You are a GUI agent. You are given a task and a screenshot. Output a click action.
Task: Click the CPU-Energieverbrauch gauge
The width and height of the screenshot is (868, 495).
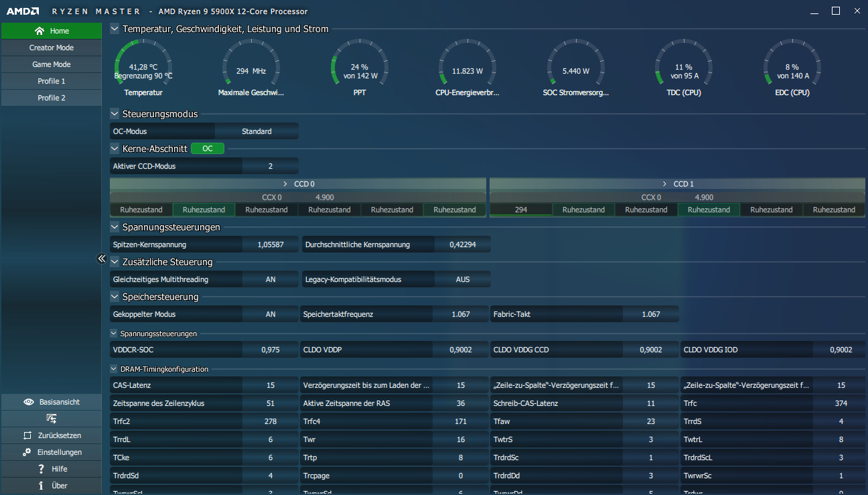pyautogui.click(x=467, y=68)
